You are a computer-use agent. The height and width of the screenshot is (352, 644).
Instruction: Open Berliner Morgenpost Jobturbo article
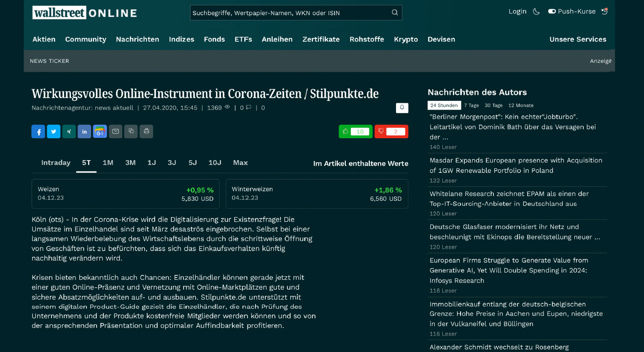pyautogui.click(x=513, y=127)
